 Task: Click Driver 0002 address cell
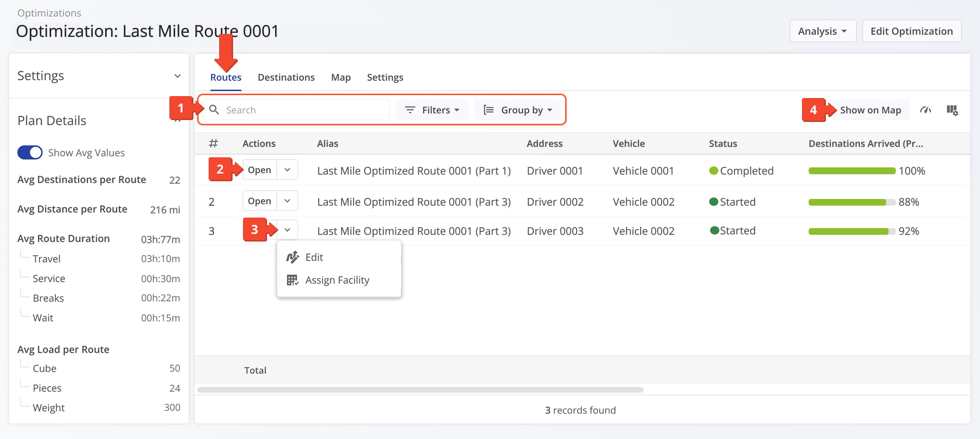click(555, 202)
